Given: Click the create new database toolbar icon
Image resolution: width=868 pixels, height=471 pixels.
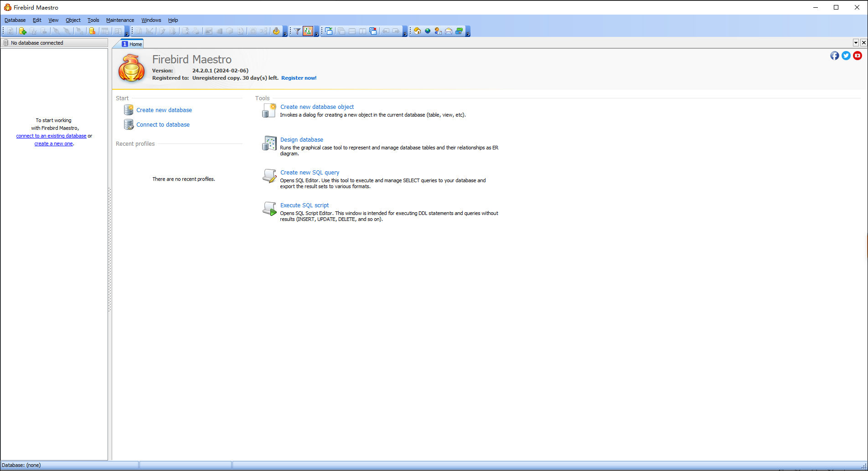Looking at the screenshot, I should 22,31.
